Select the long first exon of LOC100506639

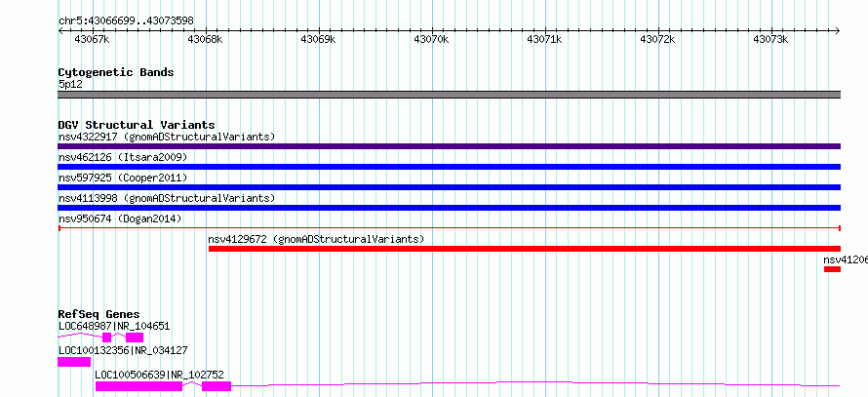point(138,386)
